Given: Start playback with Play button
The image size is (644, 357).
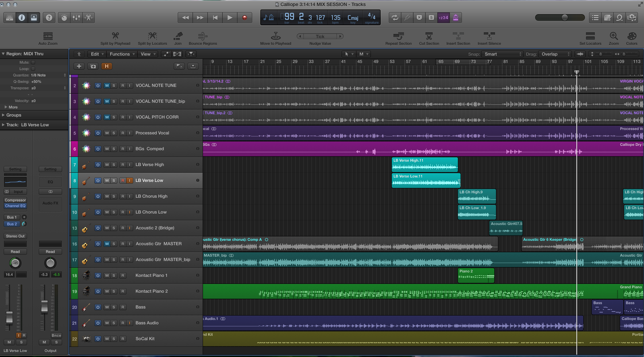Looking at the screenshot, I should pyautogui.click(x=230, y=18).
